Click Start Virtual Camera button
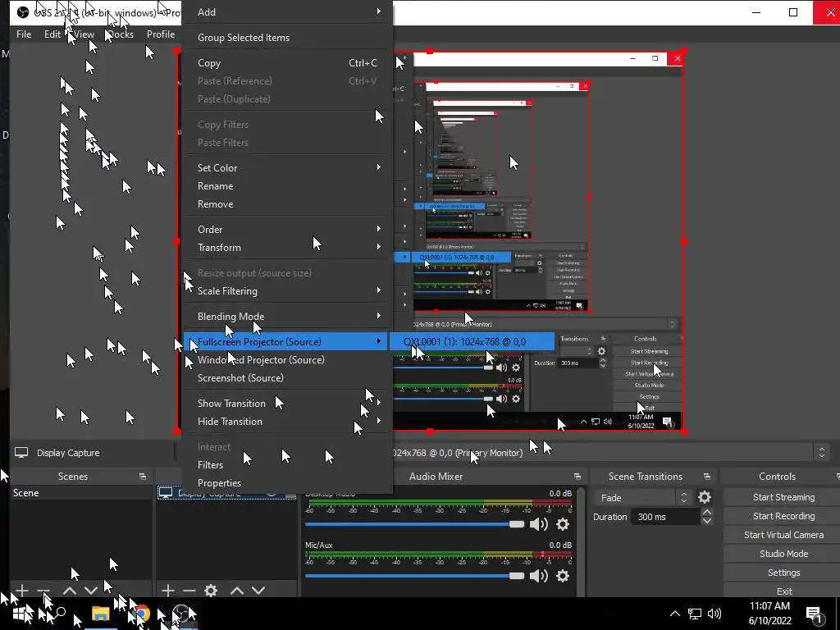 [x=783, y=535]
